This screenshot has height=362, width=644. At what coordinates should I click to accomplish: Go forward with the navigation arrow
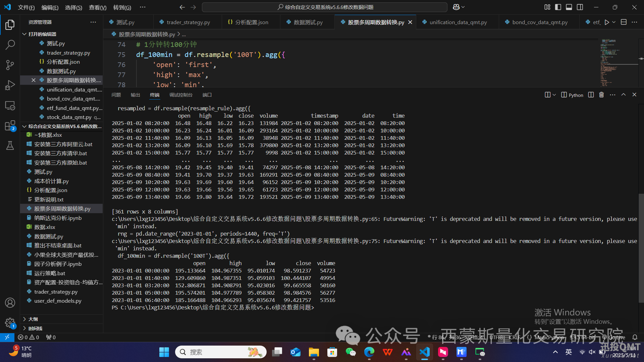[x=193, y=7]
